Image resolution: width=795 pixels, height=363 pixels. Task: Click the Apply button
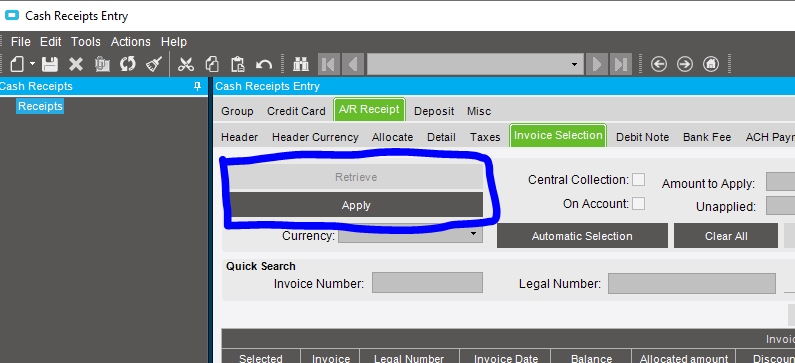coord(356,205)
